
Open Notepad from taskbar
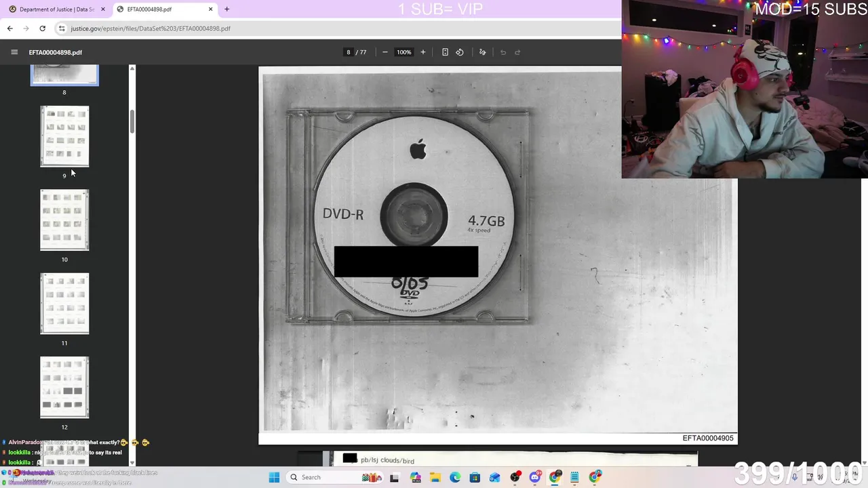[x=575, y=477]
